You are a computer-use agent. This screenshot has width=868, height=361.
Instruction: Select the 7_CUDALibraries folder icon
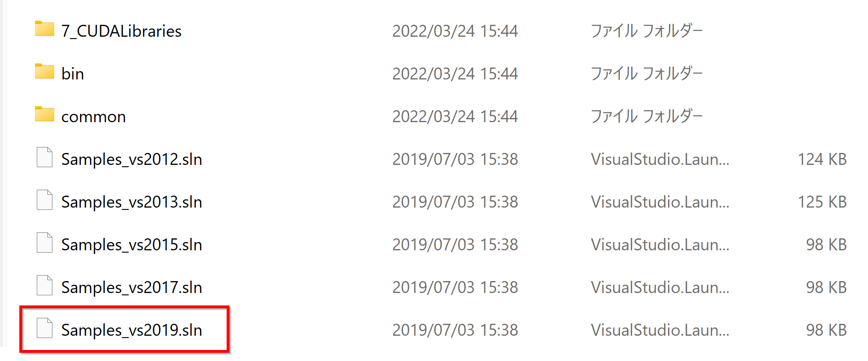(x=45, y=29)
